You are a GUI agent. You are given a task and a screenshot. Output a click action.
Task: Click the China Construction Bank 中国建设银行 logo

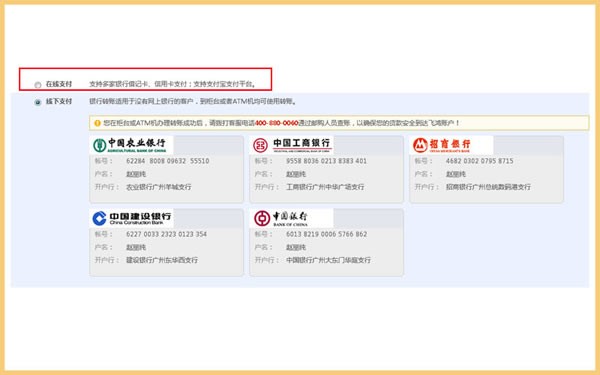click(132, 218)
